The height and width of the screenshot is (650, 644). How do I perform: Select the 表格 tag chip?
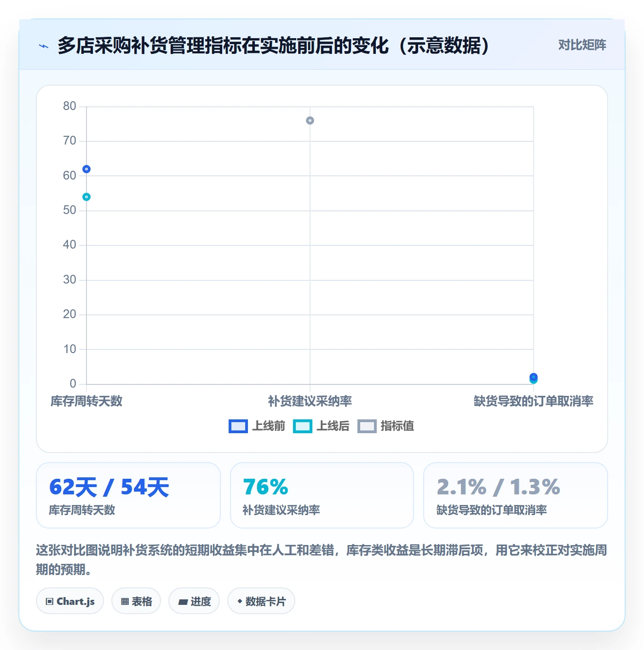click(x=136, y=601)
